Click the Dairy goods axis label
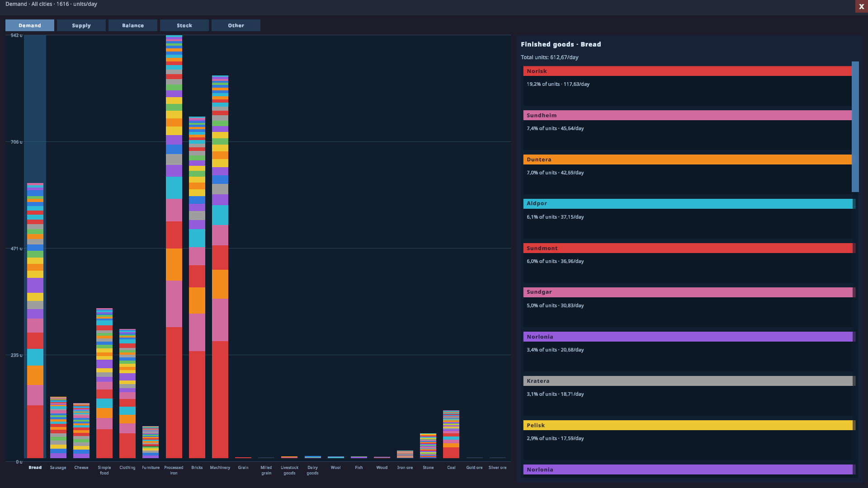 (312, 470)
